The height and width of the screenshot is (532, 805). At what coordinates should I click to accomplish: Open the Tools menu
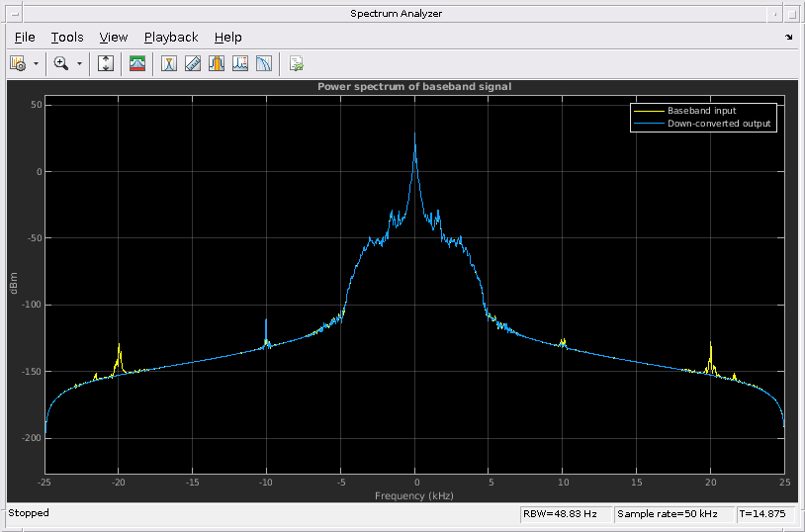(67, 38)
